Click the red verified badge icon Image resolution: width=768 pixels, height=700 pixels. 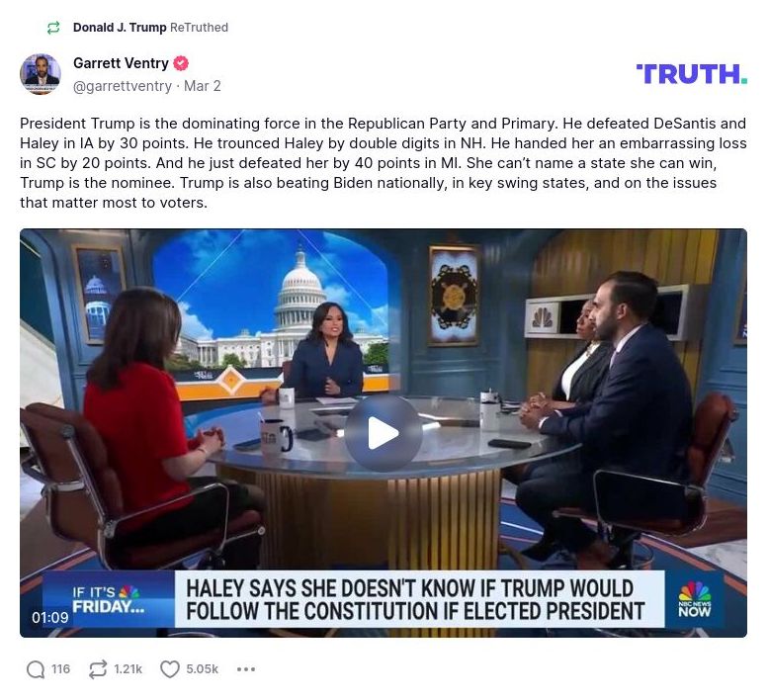pos(181,63)
